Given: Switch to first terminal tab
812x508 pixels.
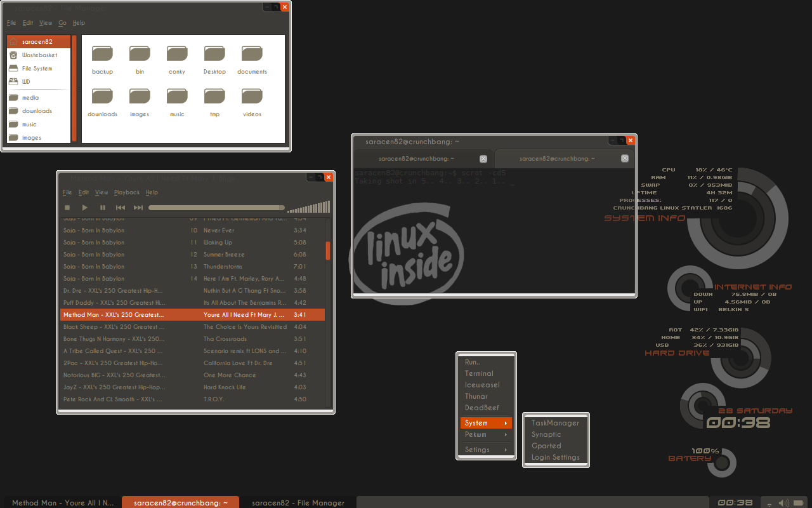Looking at the screenshot, I should pos(423,159).
